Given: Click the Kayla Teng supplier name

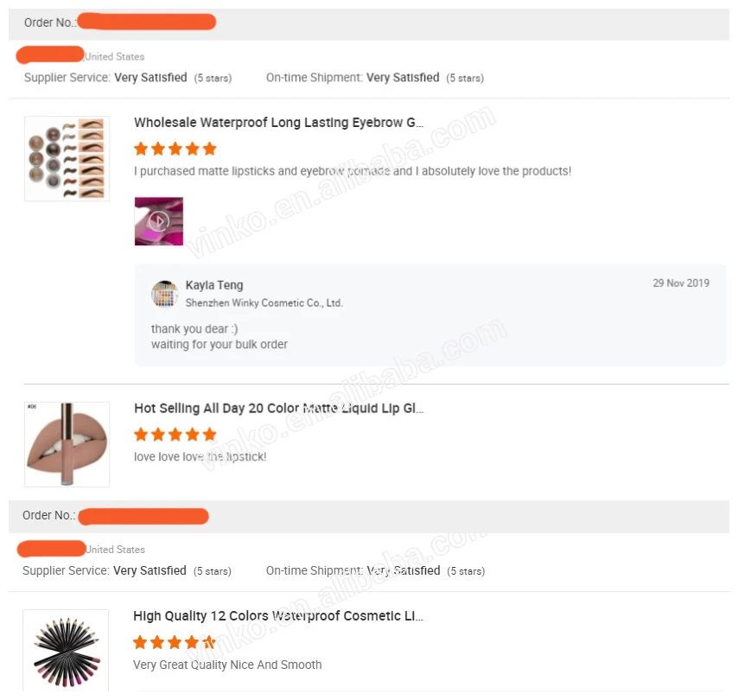Looking at the screenshot, I should (214, 285).
